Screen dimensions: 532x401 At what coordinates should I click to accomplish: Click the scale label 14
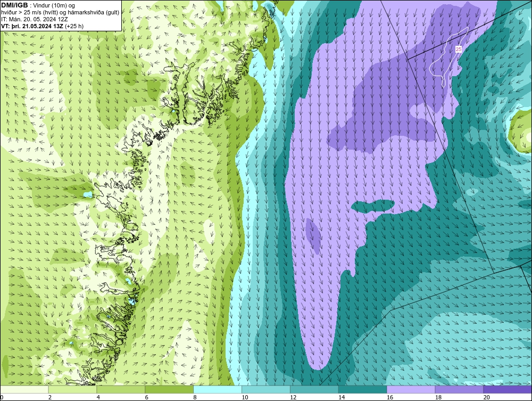(342, 397)
